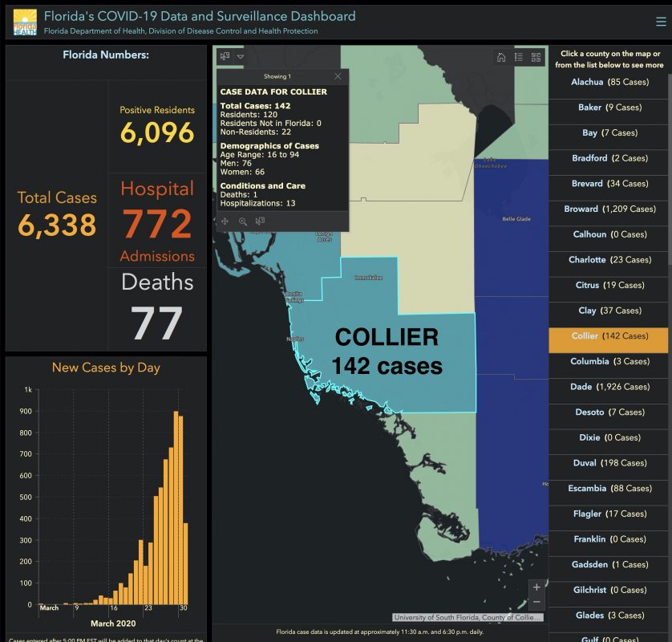This screenshot has width=672, height=642.
Task: Select Alachua (85 Cases) from list
Action: pos(609,82)
